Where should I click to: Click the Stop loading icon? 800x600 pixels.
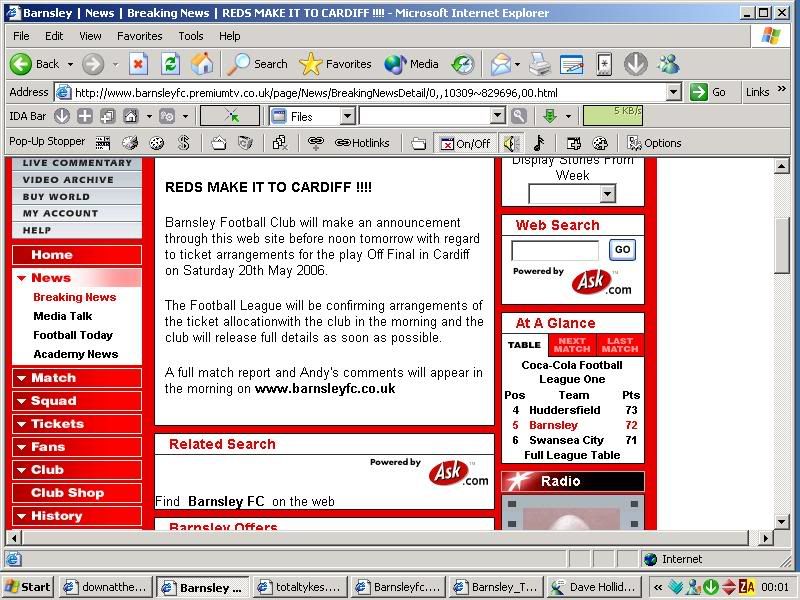138,64
